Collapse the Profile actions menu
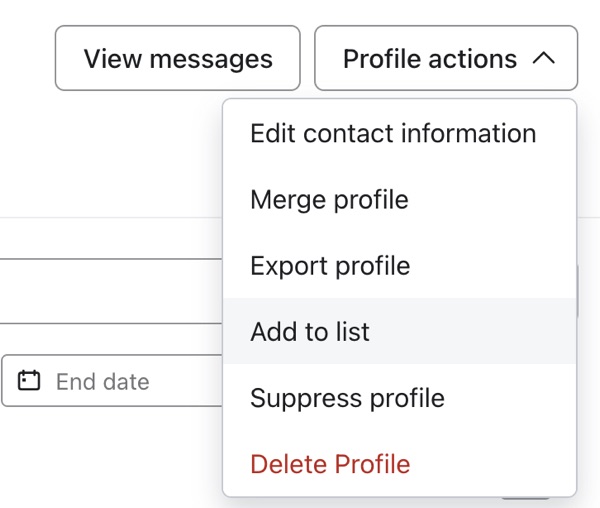This screenshot has width=600, height=508. click(x=446, y=59)
